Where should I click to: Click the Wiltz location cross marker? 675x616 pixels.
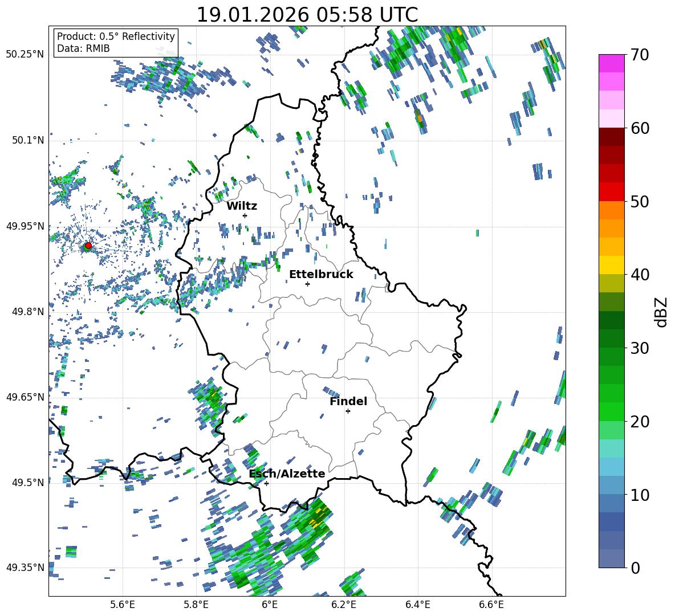[245, 215]
